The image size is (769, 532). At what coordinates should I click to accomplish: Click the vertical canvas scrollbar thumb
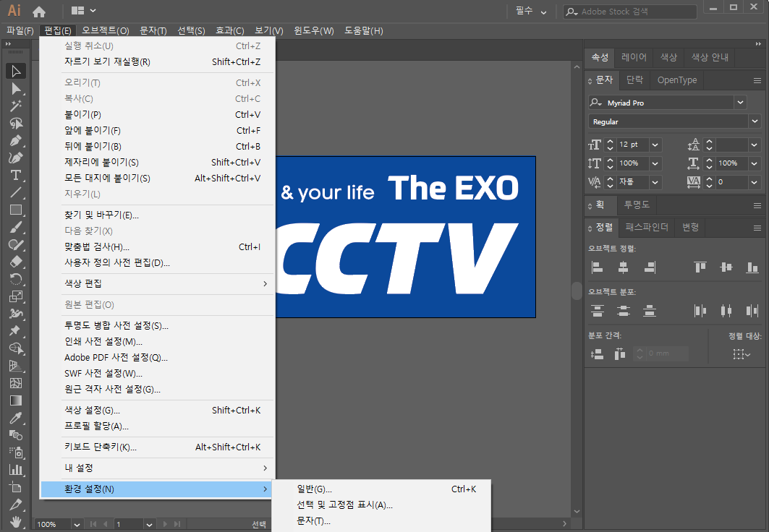click(577, 290)
